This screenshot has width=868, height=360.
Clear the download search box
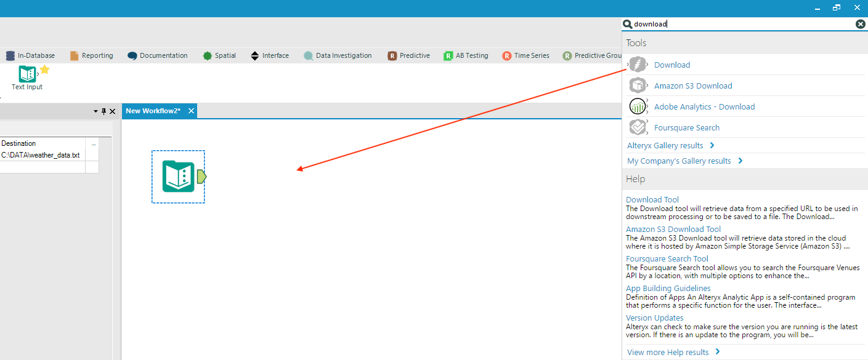coord(860,24)
